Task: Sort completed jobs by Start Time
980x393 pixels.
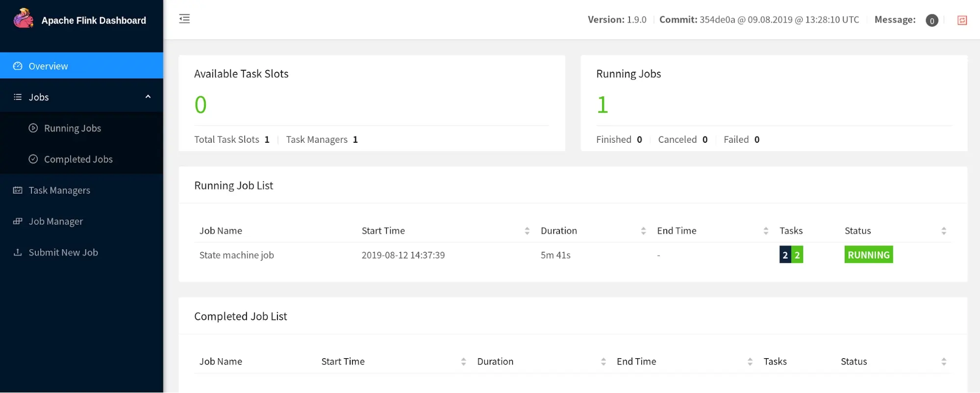Action: pyautogui.click(x=463, y=362)
